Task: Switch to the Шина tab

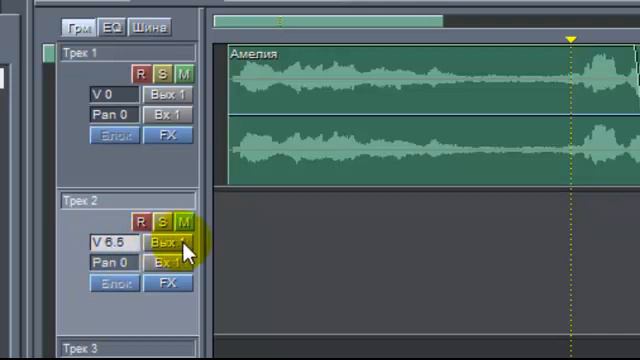Action: click(x=149, y=28)
